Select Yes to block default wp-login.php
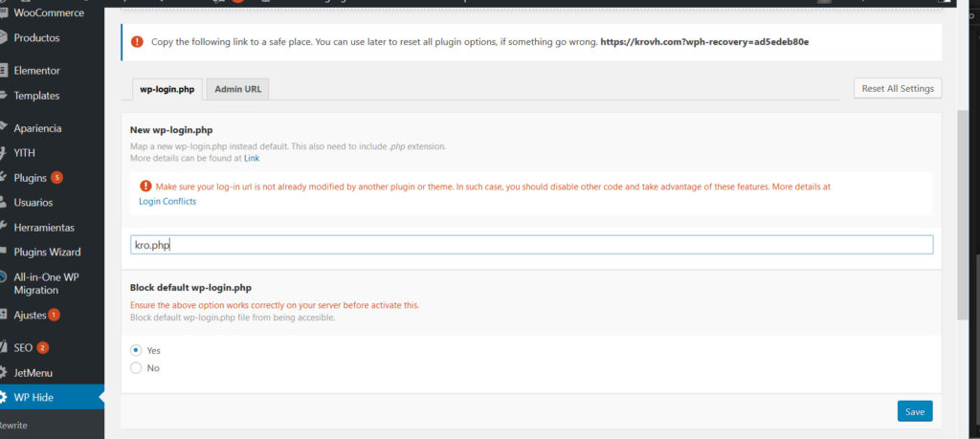 tap(136, 350)
